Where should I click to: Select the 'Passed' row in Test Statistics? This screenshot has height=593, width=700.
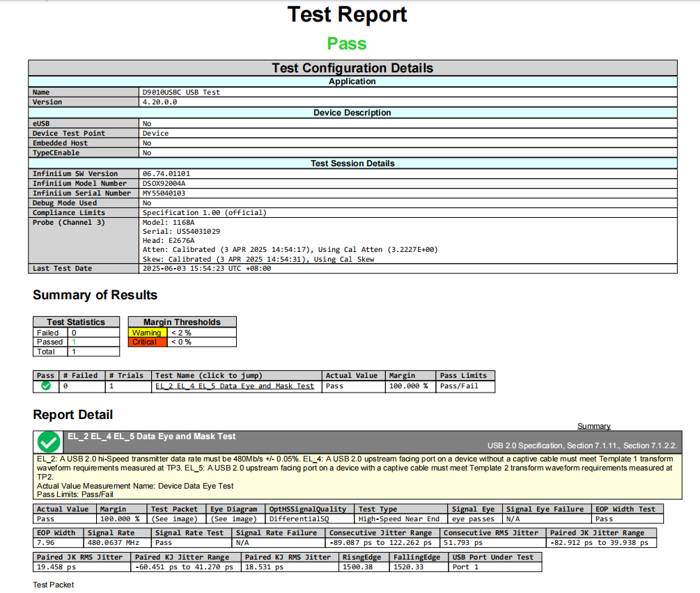tap(76, 342)
